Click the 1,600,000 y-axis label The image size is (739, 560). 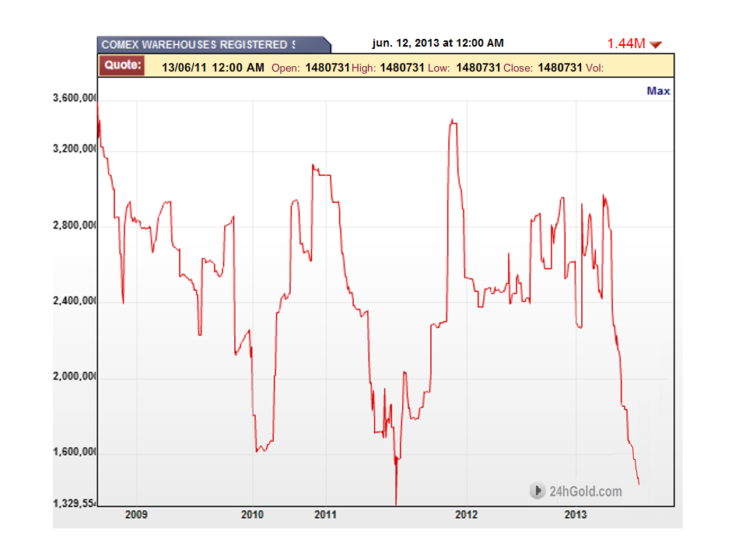[75, 451]
